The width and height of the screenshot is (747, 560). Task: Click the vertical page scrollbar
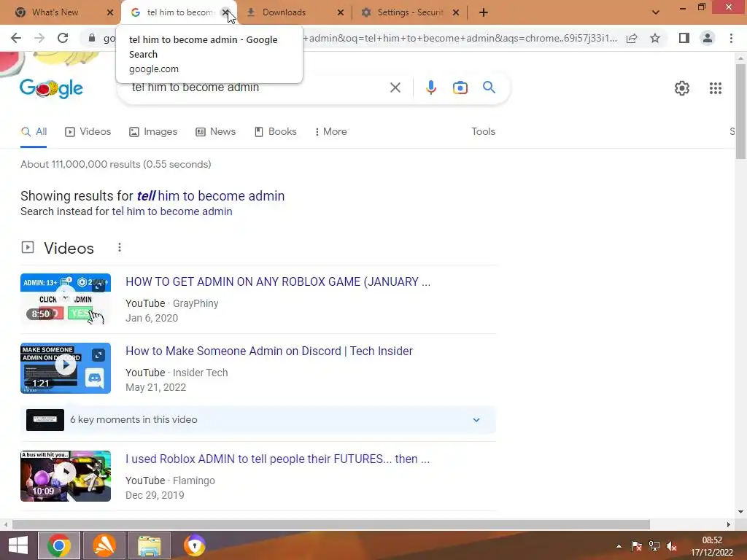740,112
